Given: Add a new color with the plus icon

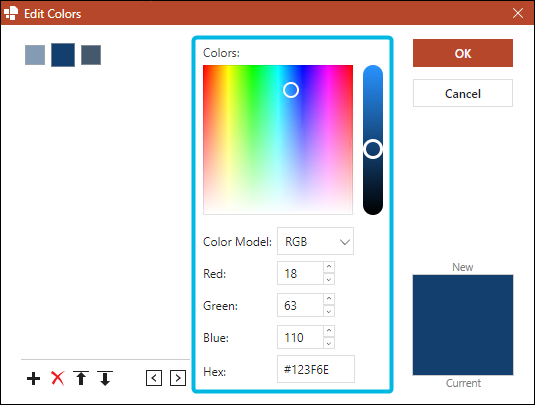Looking at the screenshot, I should pyautogui.click(x=33, y=379).
